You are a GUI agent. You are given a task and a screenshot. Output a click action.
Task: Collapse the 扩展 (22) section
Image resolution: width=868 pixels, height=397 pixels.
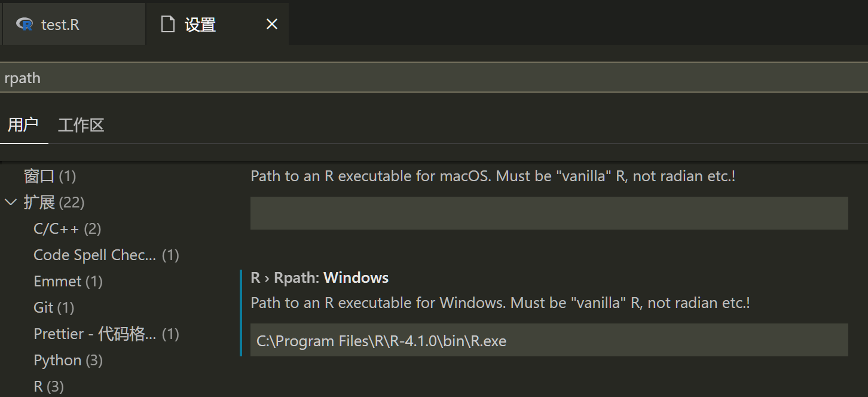(11, 202)
